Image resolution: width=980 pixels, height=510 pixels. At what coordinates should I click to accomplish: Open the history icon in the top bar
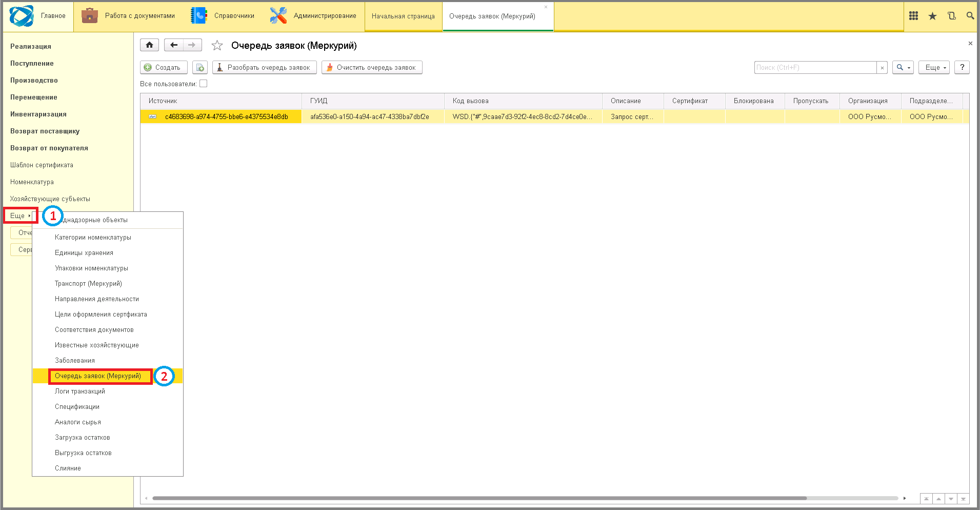[951, 16]
